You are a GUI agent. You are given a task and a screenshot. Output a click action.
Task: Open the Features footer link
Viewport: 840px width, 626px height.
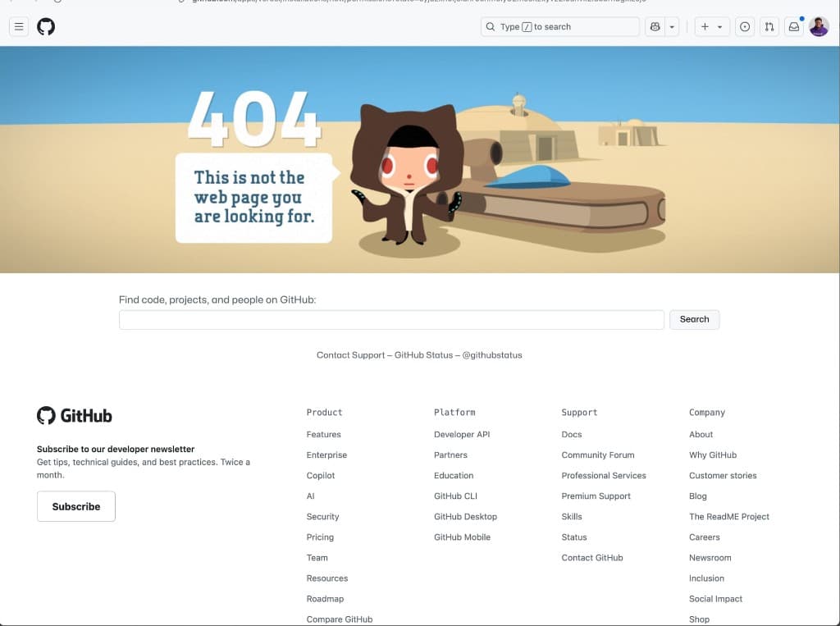click(323, 434)
